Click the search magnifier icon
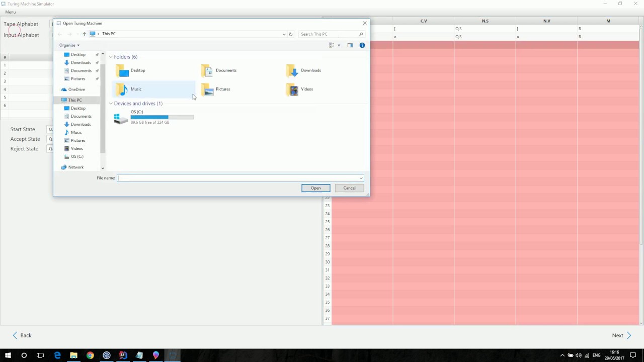 tap(361, 34)
